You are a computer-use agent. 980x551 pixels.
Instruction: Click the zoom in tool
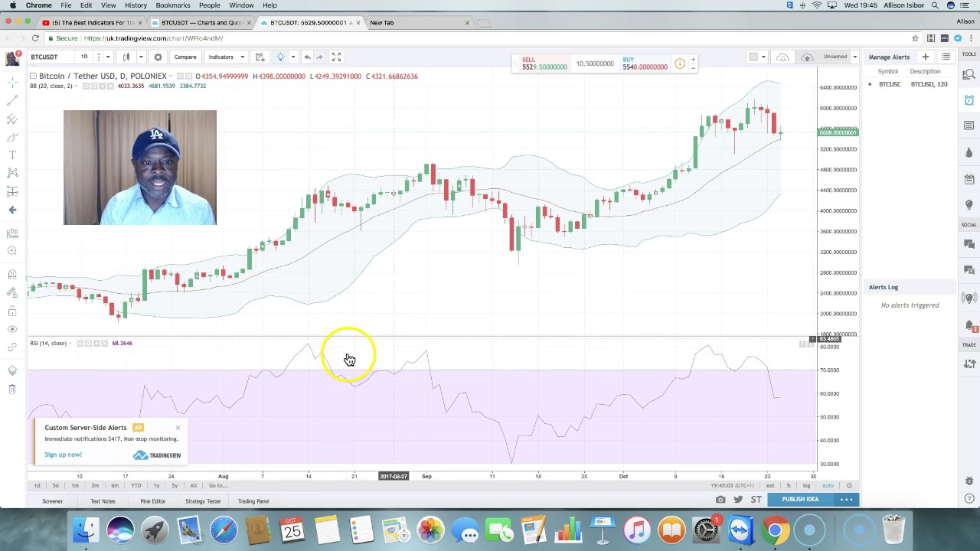12,251
